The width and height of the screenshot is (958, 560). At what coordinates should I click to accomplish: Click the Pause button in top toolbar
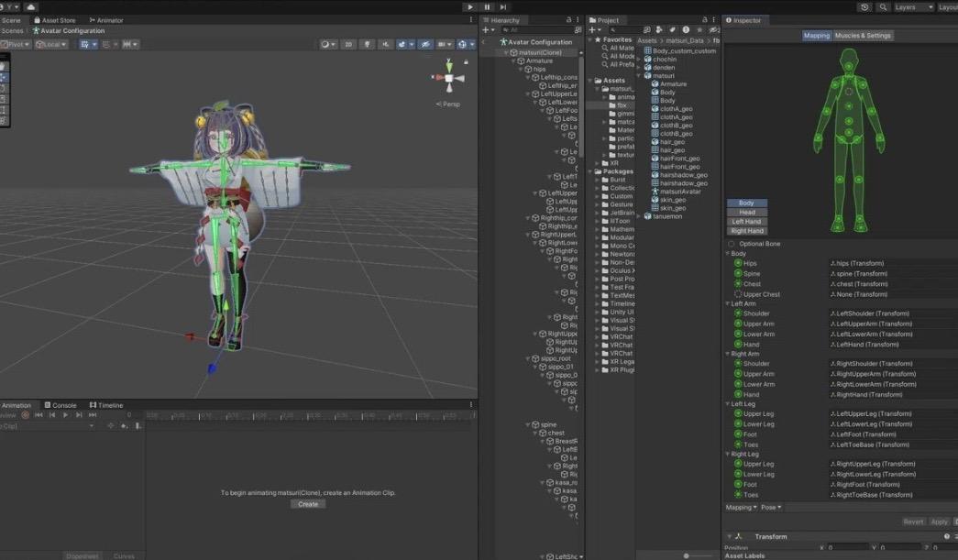(487, 7)
